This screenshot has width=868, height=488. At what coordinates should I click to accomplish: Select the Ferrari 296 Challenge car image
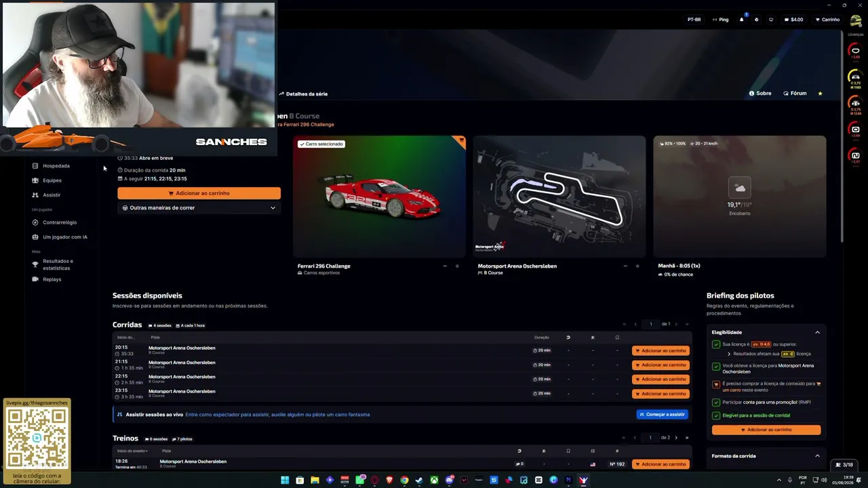tap(379, 197)
